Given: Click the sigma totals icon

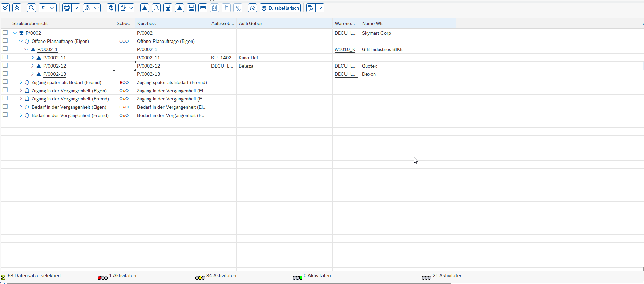Looking at the screenshot, I should pos(43,8).
